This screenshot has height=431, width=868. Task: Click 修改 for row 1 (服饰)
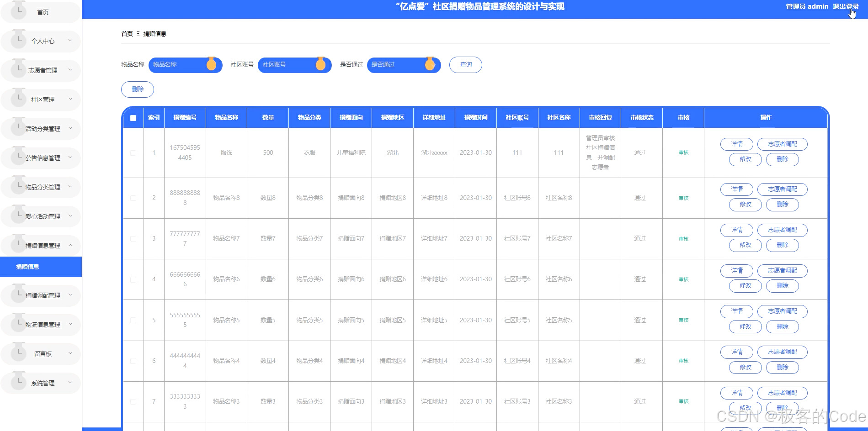(745, 159)
